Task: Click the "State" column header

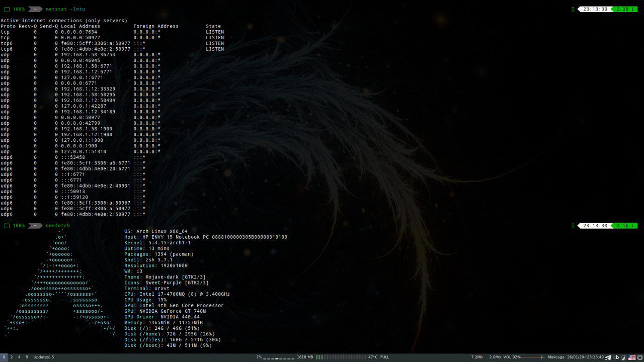Action: point(213,26)
